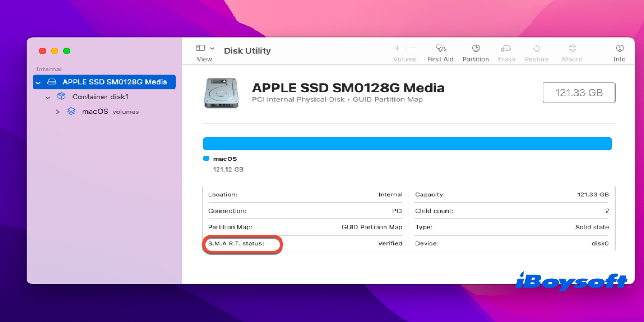Viewport: 644px width, 322px height.
Task: Click the remove Volume minus icon
Action: click(413, 48)
